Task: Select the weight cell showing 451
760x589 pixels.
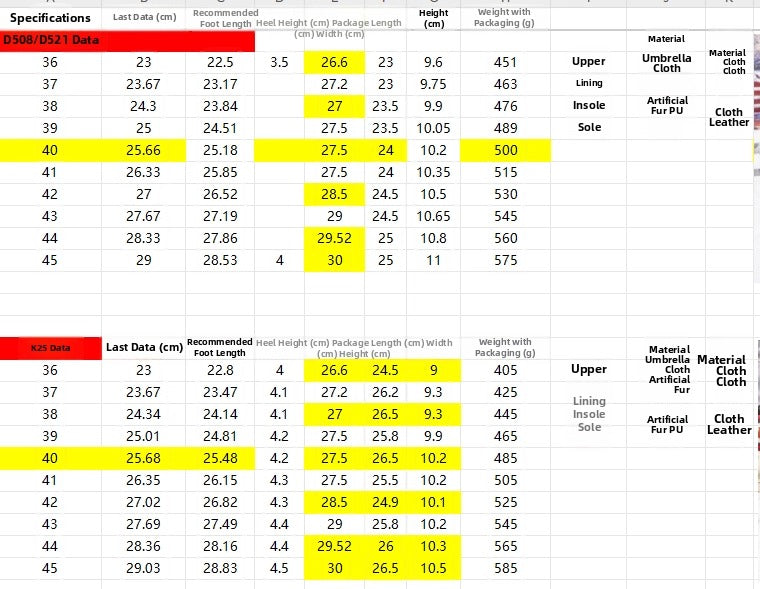Action: [506, 62]
